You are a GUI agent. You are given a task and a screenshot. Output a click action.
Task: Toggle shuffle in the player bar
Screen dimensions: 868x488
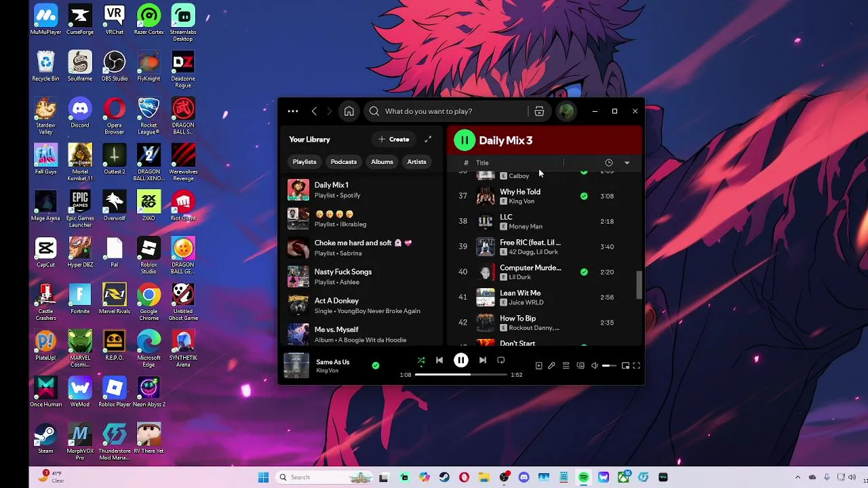click(421, 361)
